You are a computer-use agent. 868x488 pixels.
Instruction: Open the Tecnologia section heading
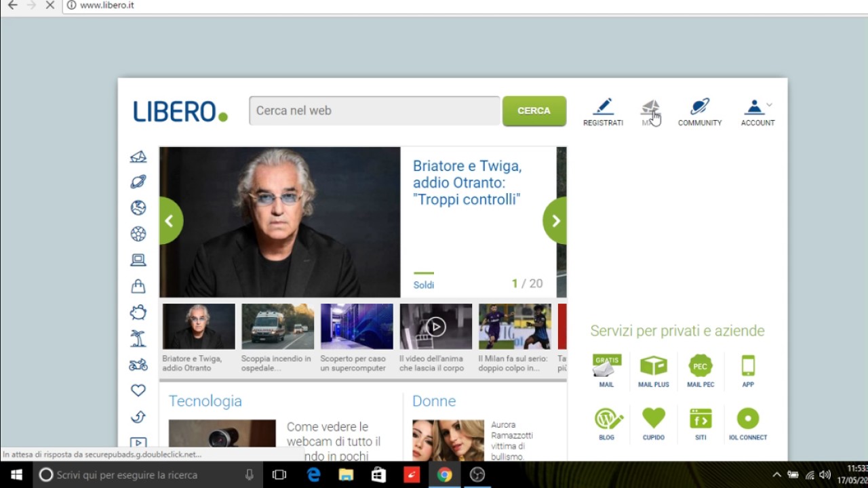(205, 401)
